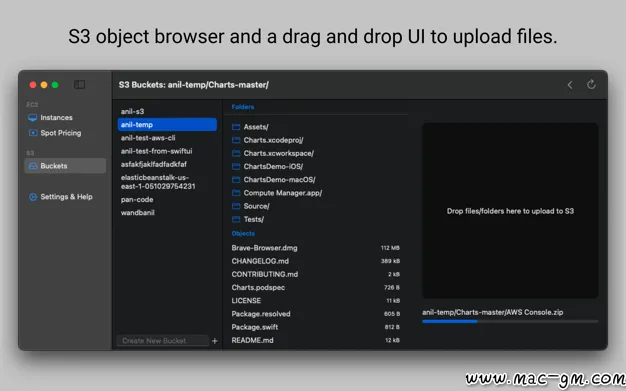
Task: Toggle the sidebar visibility icon
Action: coord(79,84)
